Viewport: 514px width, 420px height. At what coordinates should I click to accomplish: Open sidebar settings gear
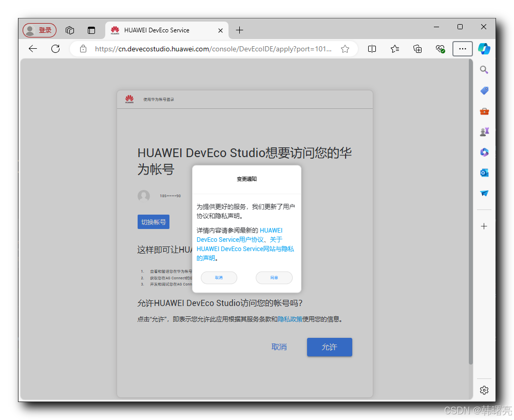pyautogui.click(x=484, y=390)
